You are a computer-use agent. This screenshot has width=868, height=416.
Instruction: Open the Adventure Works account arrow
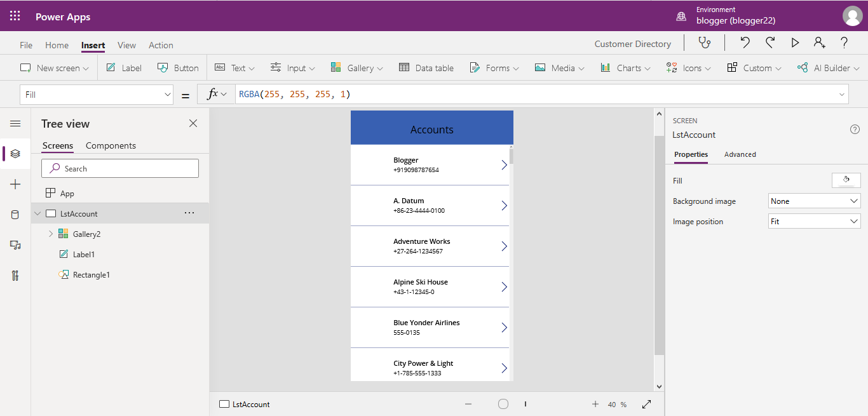[505, 246]
